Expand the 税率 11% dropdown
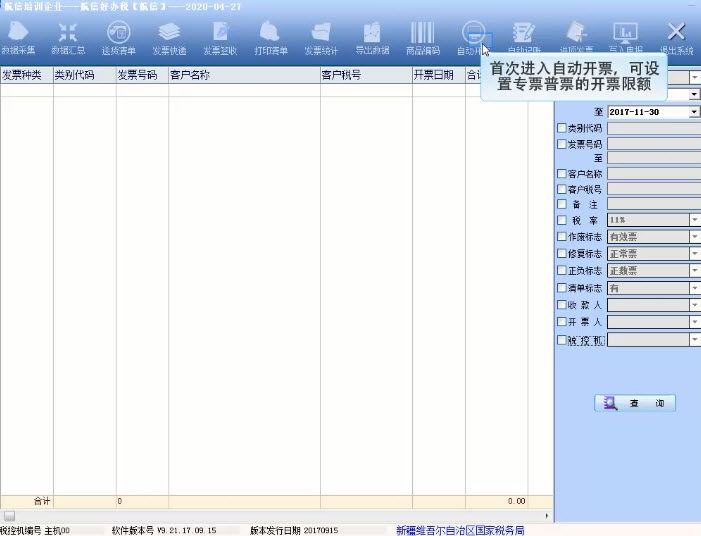This screenshot has width=701, height=536. click(694, 220)
